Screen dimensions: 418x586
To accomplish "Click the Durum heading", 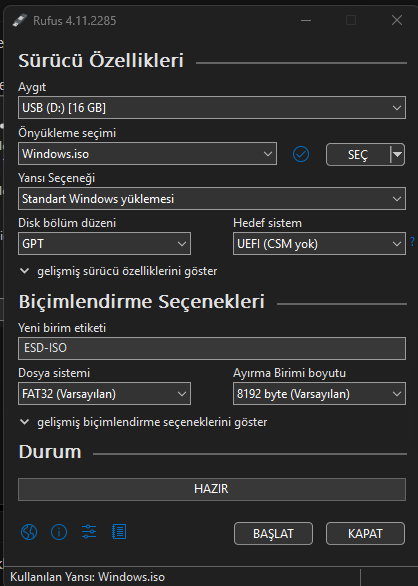I will 50,452.
